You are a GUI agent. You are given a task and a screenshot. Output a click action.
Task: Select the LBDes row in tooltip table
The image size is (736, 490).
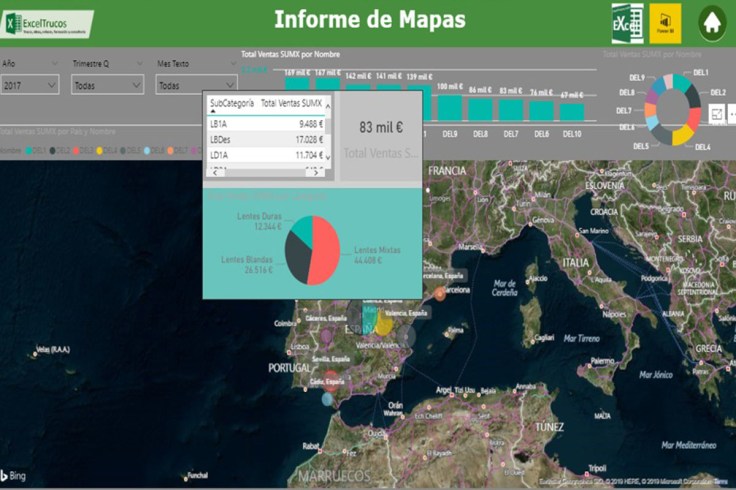(267, 139)
